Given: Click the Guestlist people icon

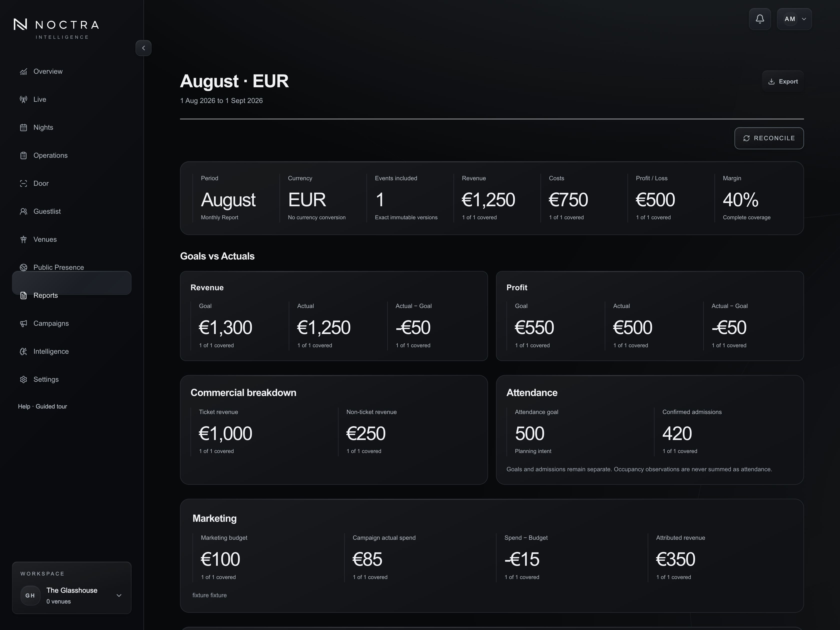Looking at the screenshot, I should coord(23,211).
